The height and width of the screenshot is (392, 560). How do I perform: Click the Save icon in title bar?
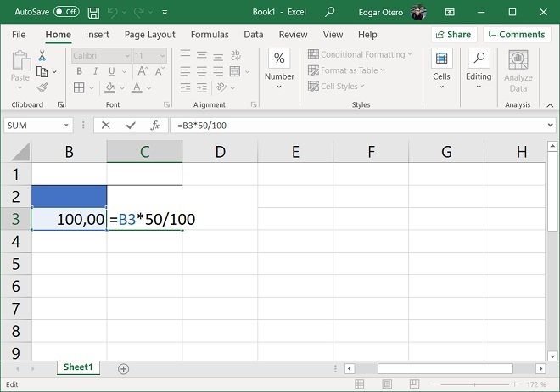(x=93, y=13)
